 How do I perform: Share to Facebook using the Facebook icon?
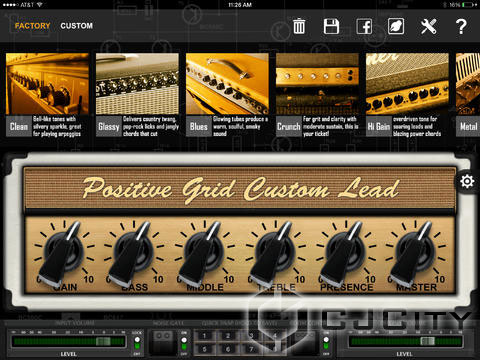pos(364,26)
